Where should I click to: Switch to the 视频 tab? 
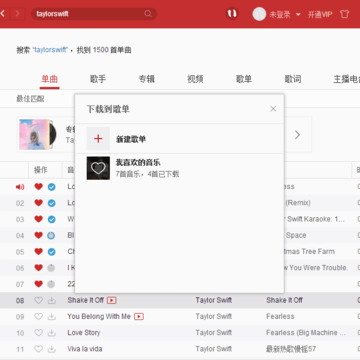click(195, 79)
